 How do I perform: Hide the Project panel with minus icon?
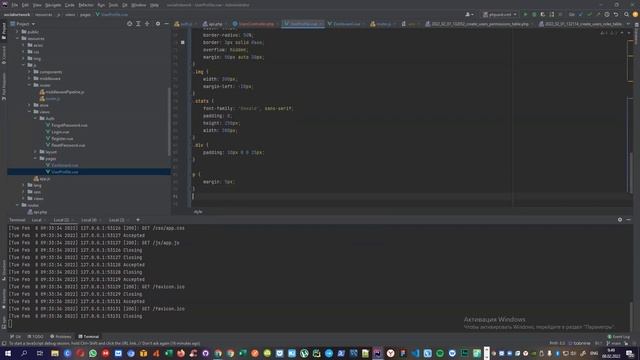pyautogui.click(x=167, y=24)
